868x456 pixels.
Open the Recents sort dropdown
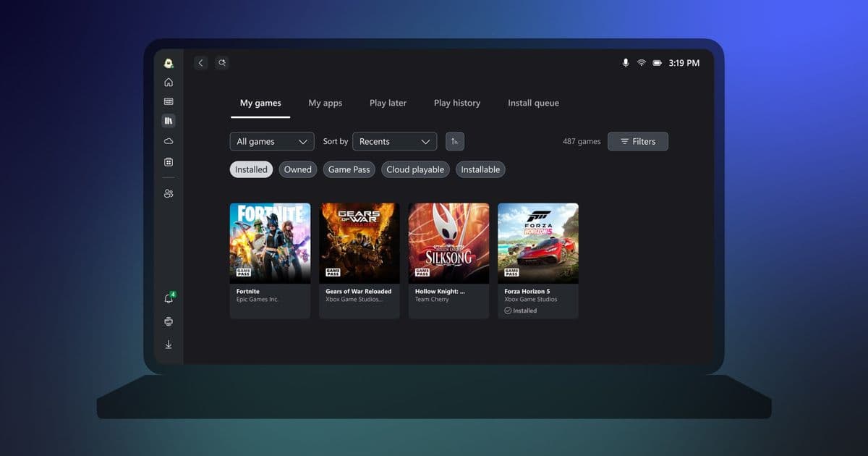pos(394,141)
